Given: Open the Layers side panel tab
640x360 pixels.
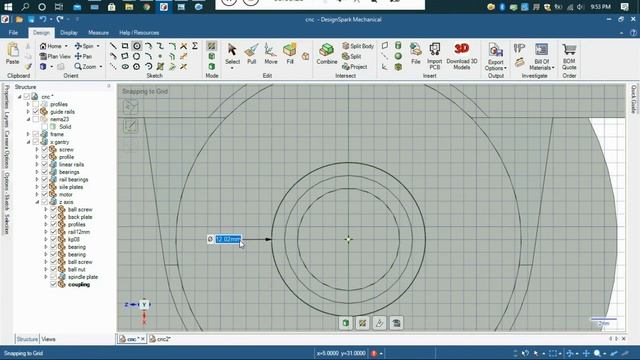Looking at the screenshot, I should point(7,120).
